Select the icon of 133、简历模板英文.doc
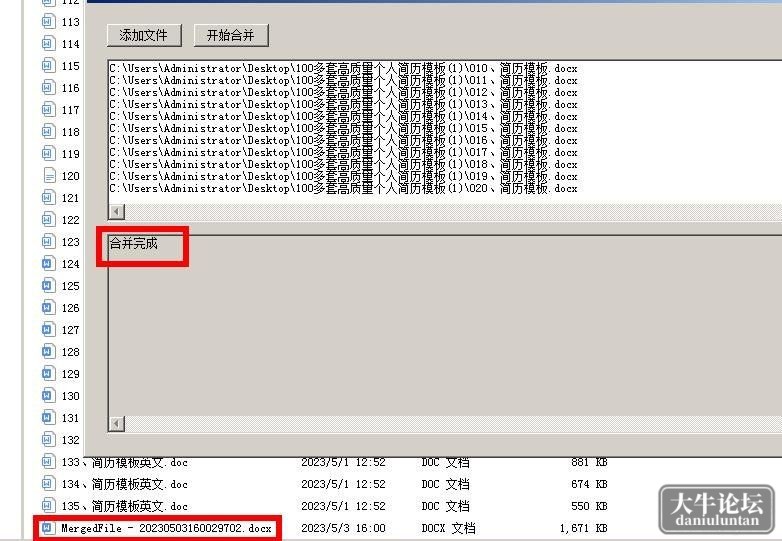 coord(48,462)
